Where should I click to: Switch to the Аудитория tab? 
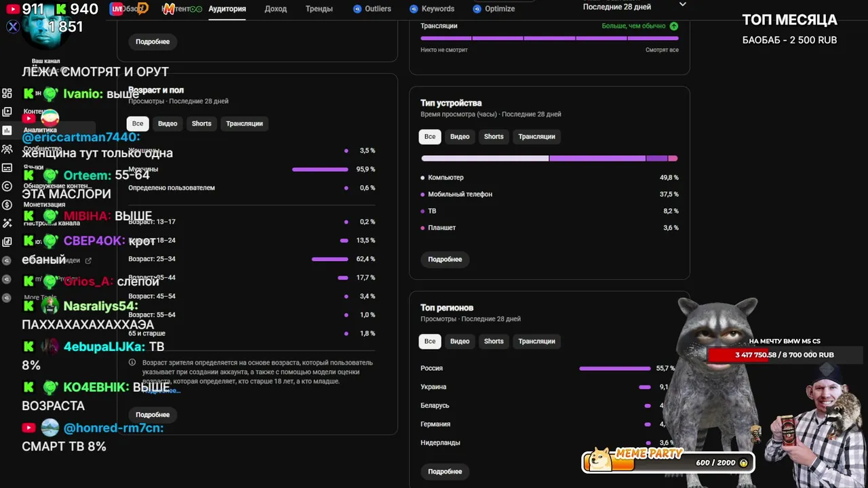coord(227,9)
